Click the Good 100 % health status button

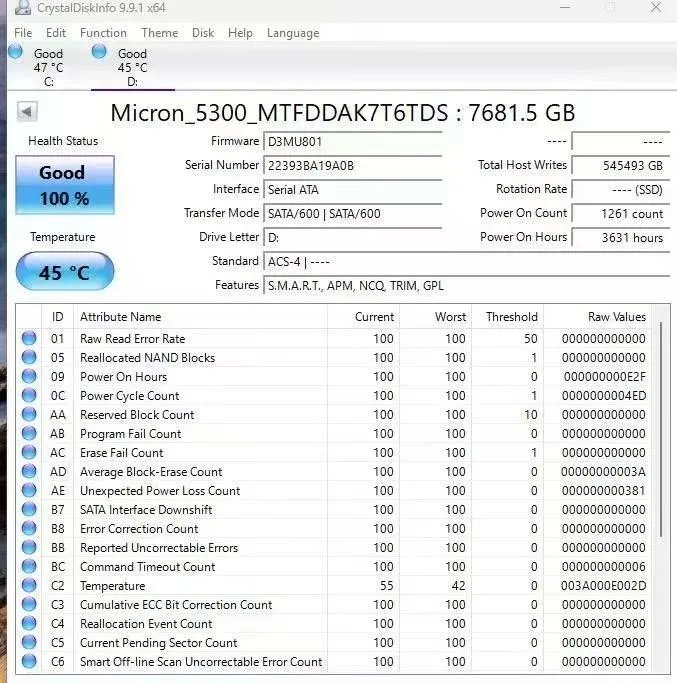pos(65,185)
